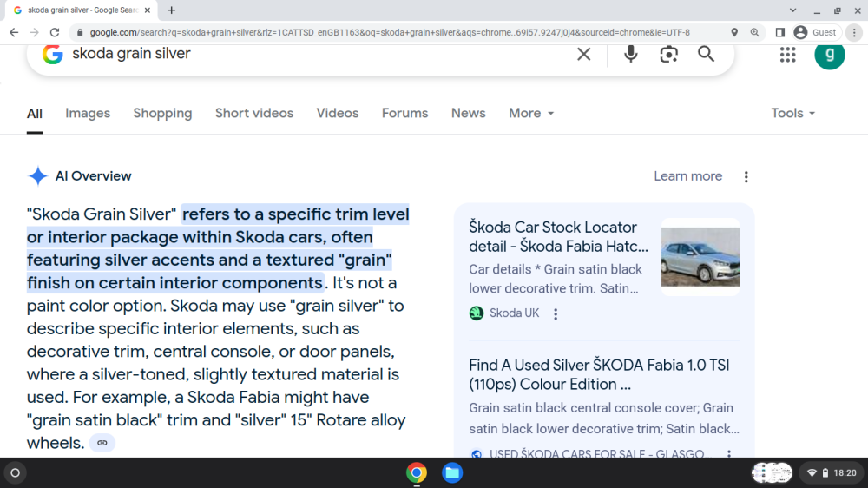The width and height of the screenshot is (868, 488).
Task: Open the green 'g' Google account avatar
Action: pos(829,55)
